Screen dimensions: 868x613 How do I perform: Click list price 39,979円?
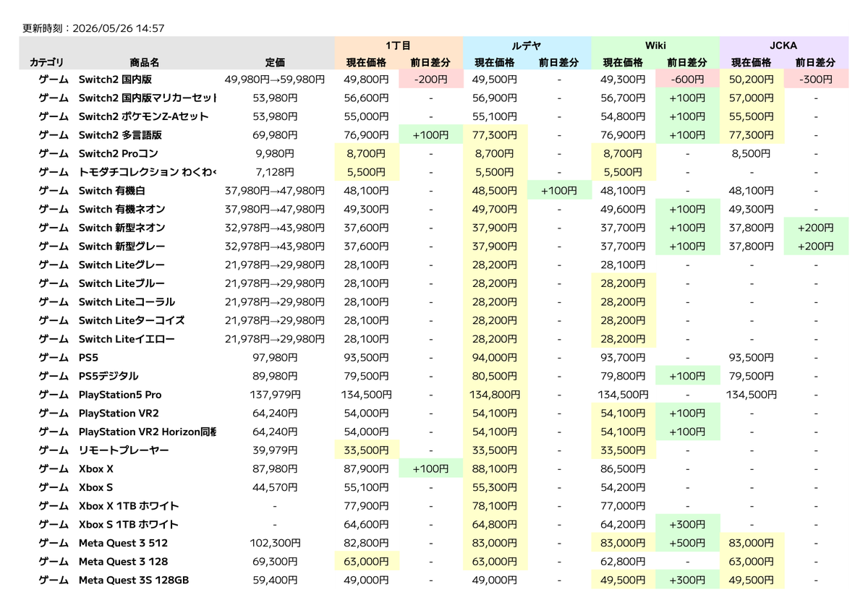coord(275,450)
